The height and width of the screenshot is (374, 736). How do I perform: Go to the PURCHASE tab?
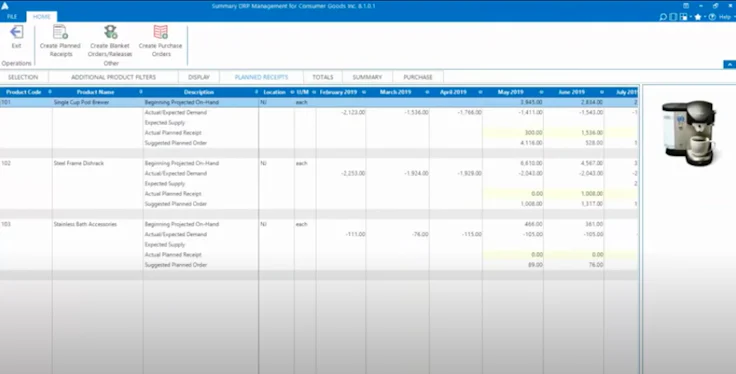click(x=418, y=77)
